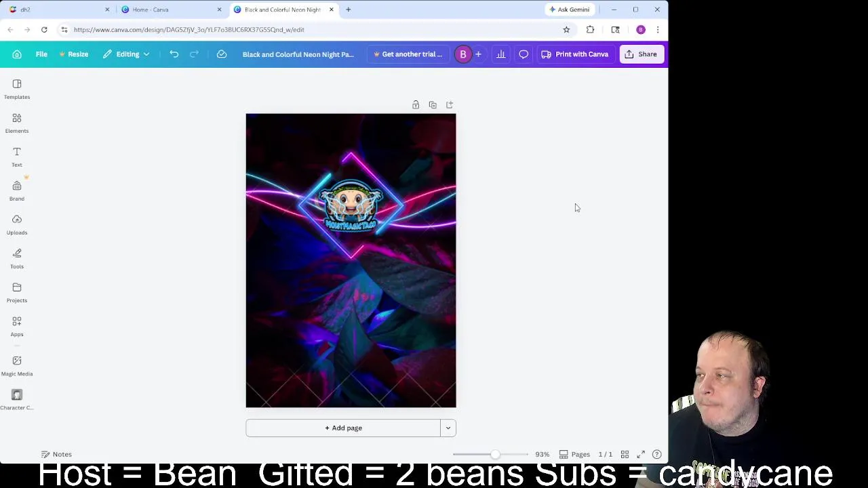868x488 pixels.
Task: Expand the Add page options arrow
Action: click(448, 428)
